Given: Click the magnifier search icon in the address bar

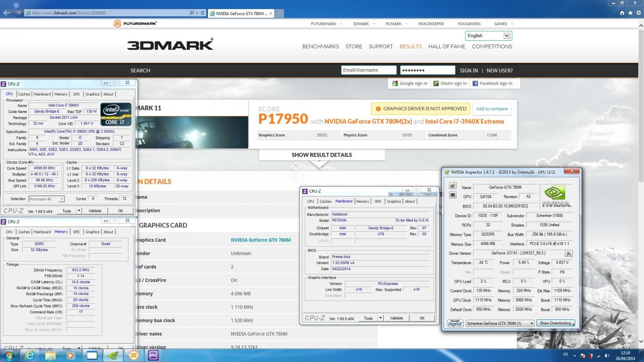Looking at the screenshot, I should [191, 13].
